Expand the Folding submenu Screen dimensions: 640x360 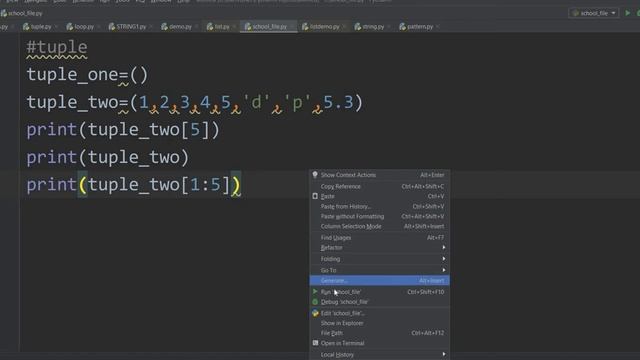coord(380,259)
